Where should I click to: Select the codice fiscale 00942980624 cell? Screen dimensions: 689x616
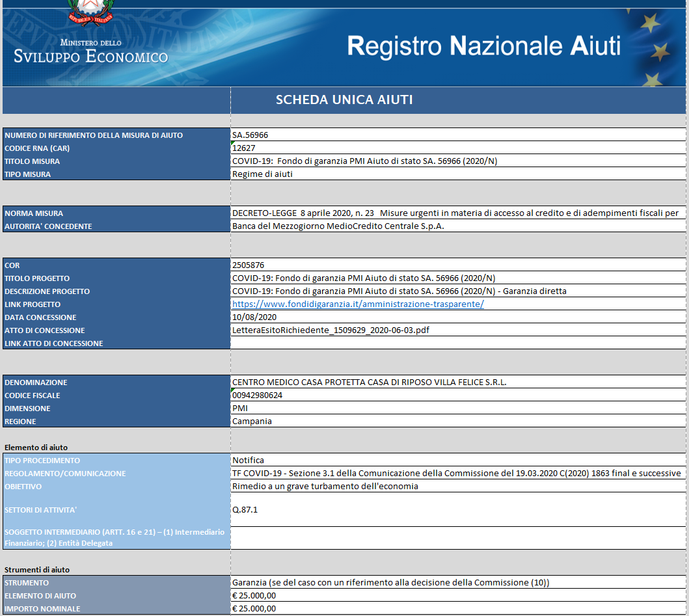click(458, 395)
